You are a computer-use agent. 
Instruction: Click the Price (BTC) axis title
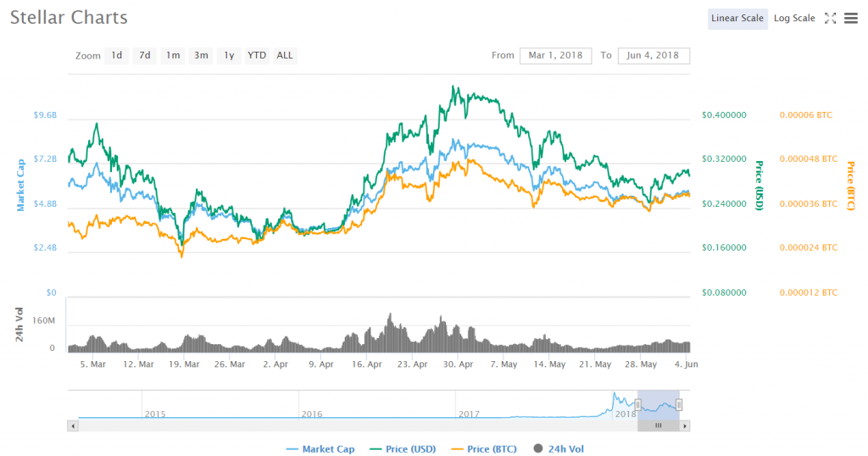851,186
